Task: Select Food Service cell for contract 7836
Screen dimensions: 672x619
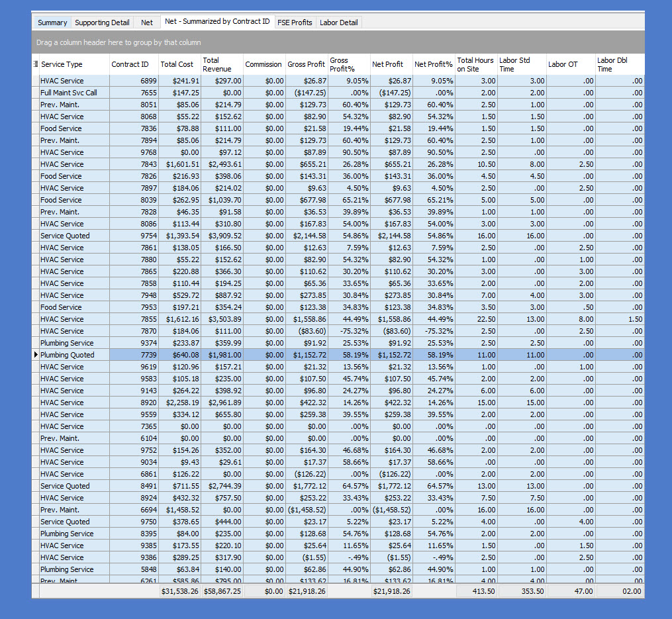Action: pos(74,128)
